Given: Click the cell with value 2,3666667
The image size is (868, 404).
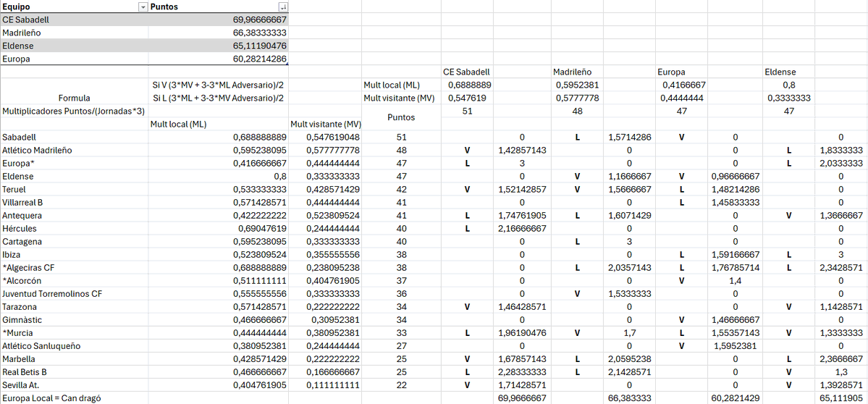Looking at the screenshot, I should [x=841, y=359].
